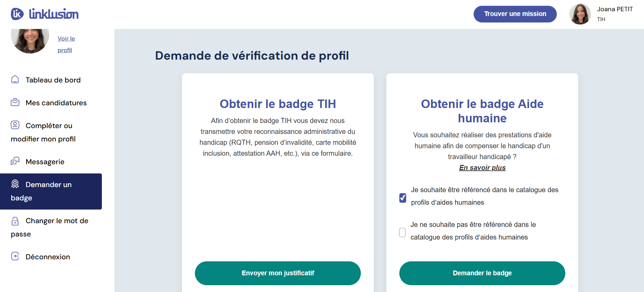This screenshot has width=644, height=292.
Task: Click the Voir le profil link
Action: click(x=66, y=44)
